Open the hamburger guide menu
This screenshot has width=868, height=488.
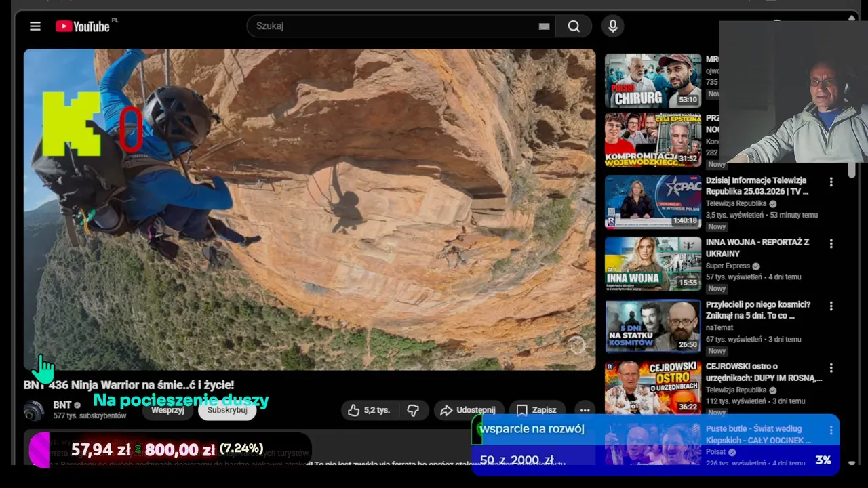point(35,26)
